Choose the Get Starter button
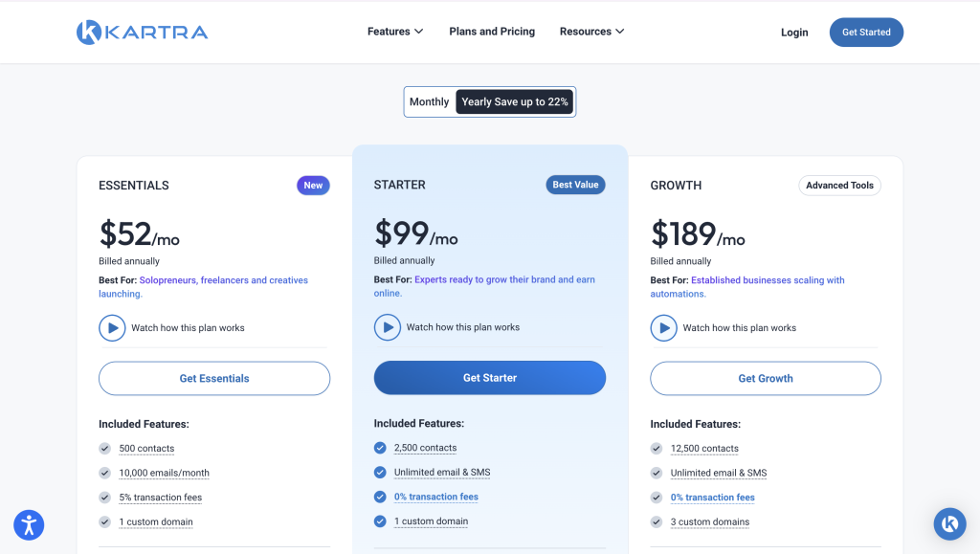The image size is (980, 554). (x=490, y=378)
